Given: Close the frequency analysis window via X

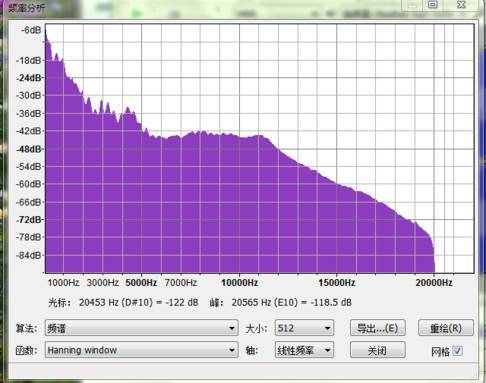Looking at the screenshot, I should [461, 5].
